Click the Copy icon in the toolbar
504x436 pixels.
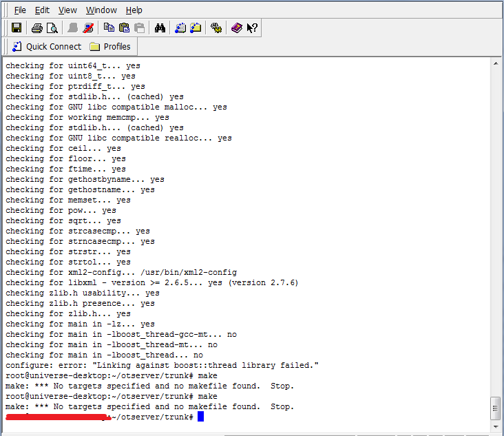coord(109,28)
